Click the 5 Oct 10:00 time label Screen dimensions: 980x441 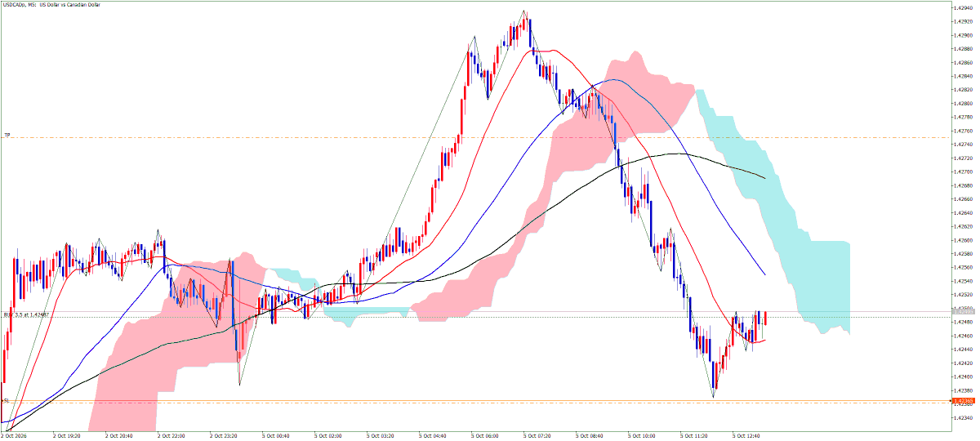click(642, 436)
